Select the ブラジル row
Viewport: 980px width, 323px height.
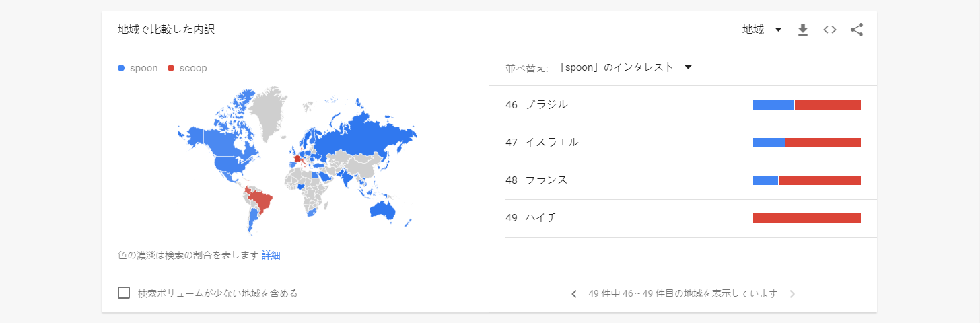(546, 104)
